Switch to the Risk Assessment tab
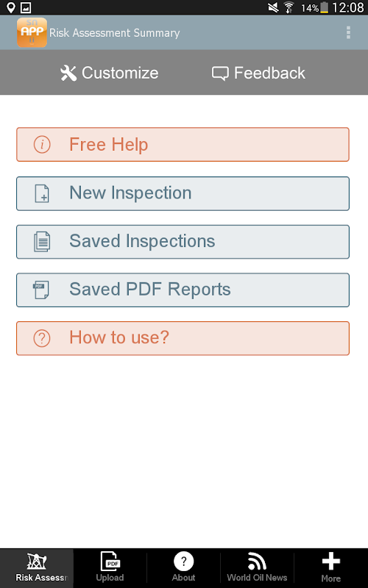 37,568
